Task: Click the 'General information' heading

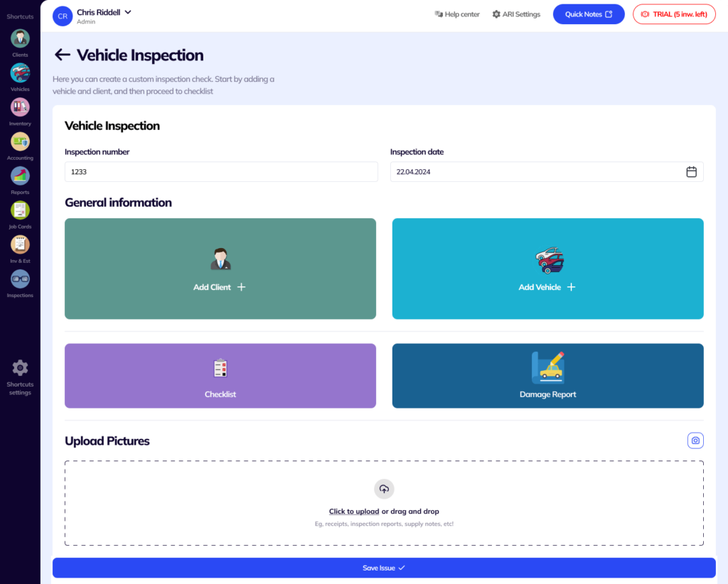Action: pyautogui.click(x=118, y=202)
